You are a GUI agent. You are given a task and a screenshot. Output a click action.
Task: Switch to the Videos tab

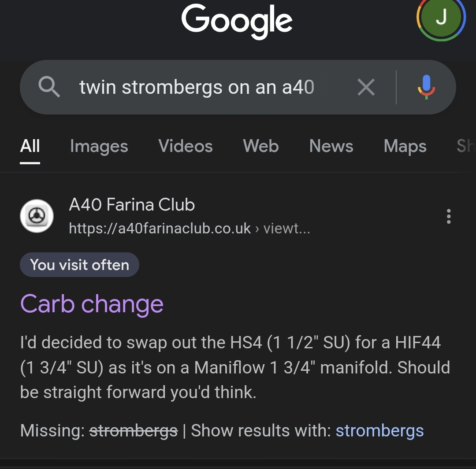[x=185, y=146]
